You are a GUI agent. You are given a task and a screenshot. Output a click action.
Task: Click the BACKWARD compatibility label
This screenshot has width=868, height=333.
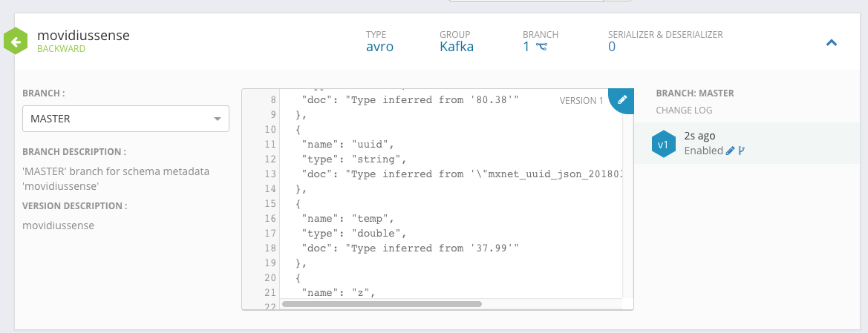point(62,49)
